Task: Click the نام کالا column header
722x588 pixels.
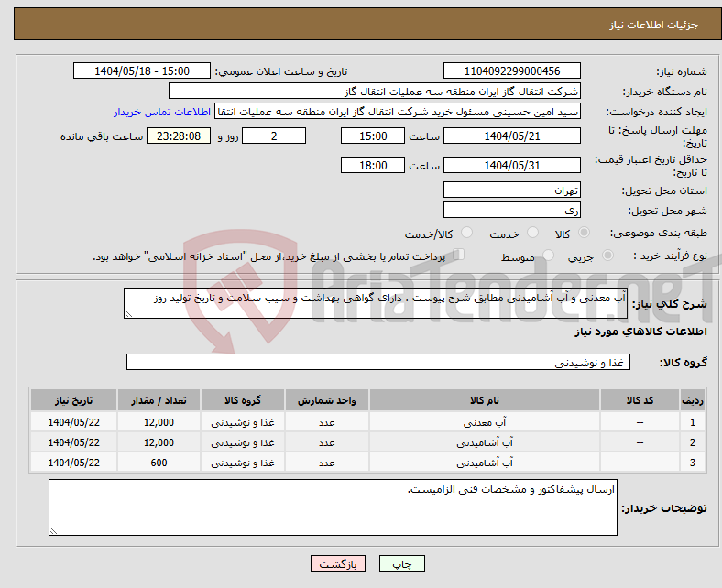Action: [485, 400]
